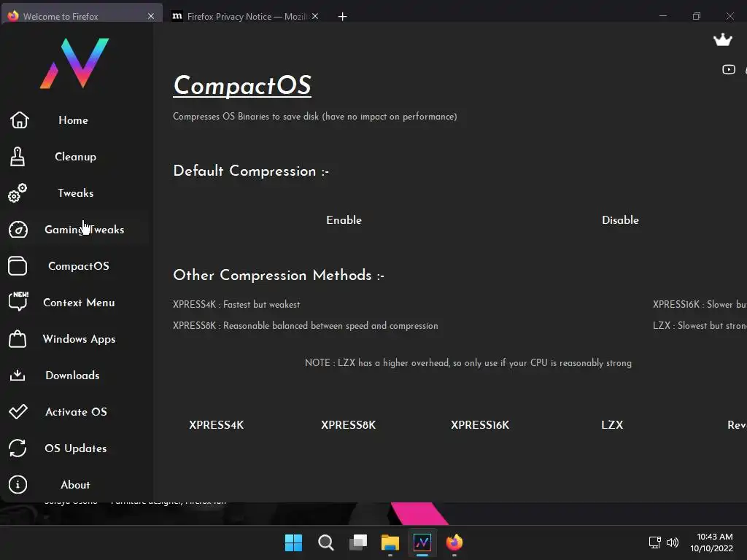
Task: Click the taskbar Search icon
Action: (326, 542)
